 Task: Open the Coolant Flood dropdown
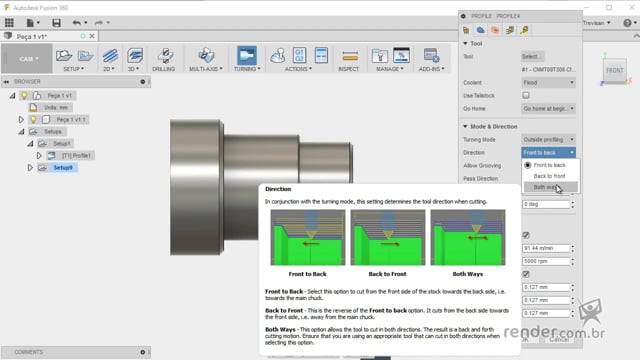pos(549,82)
